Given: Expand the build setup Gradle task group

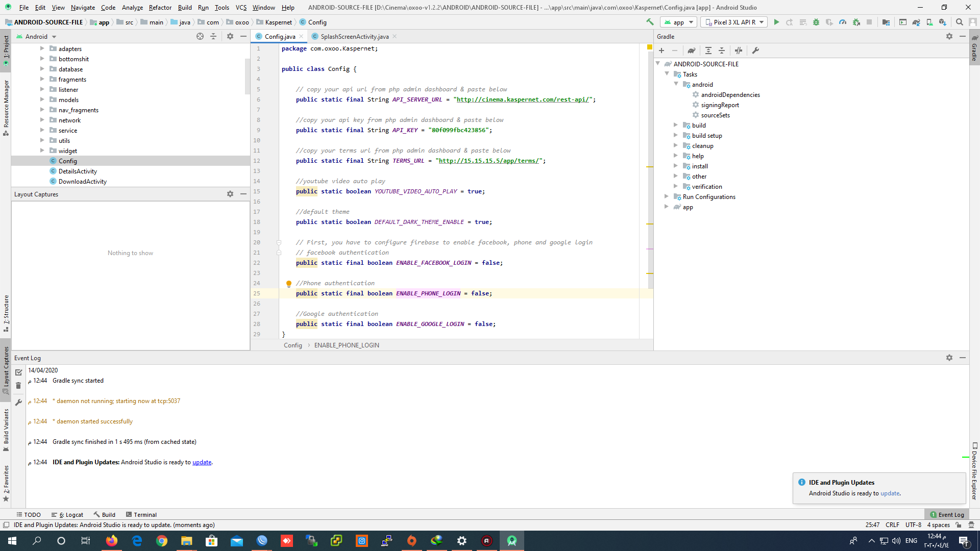Looking at the screenshot, I should tap(676, 135).
